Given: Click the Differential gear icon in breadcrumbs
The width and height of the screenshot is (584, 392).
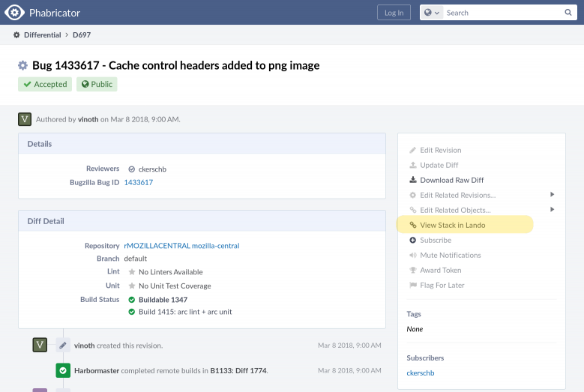Looking at the screenshot, I should (16, 35).
